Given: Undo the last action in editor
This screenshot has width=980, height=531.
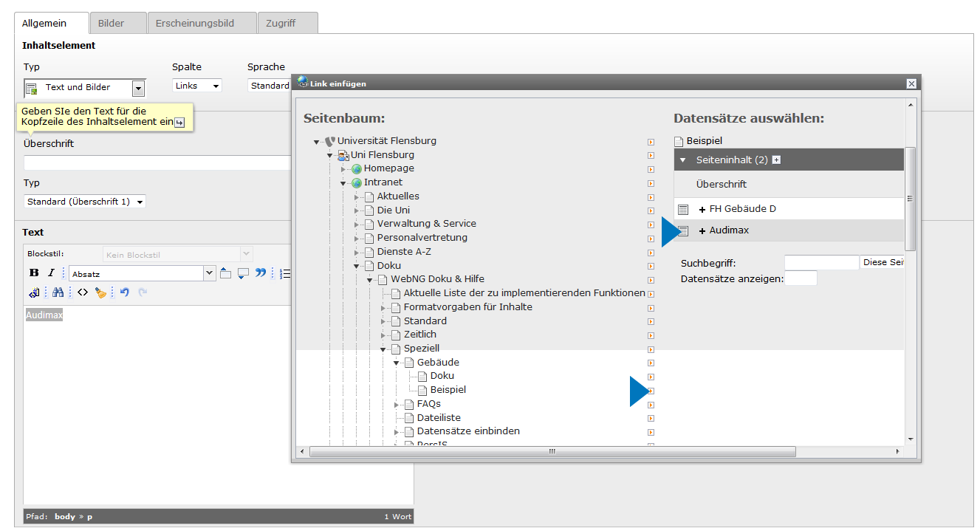Looking at the screenshot, I should pos(124,292).
